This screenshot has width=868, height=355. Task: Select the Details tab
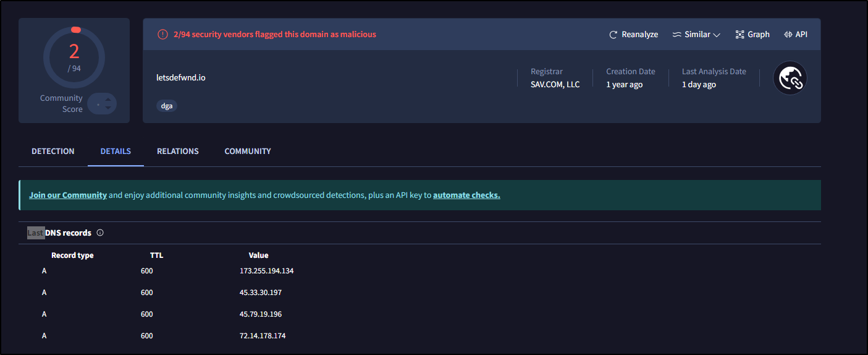116,151
